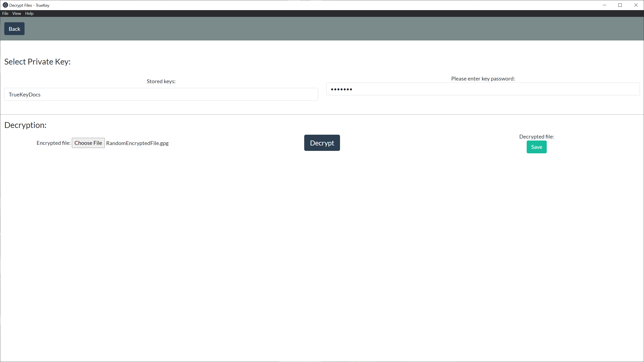Open the View menu
This screenshot has width=644, height=362.
pyautogui.click(x=16, y=13)
